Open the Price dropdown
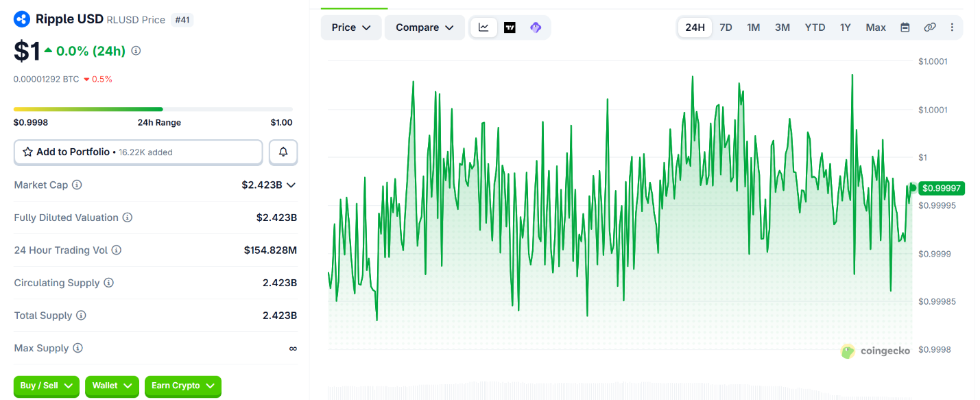 (351, 27)
